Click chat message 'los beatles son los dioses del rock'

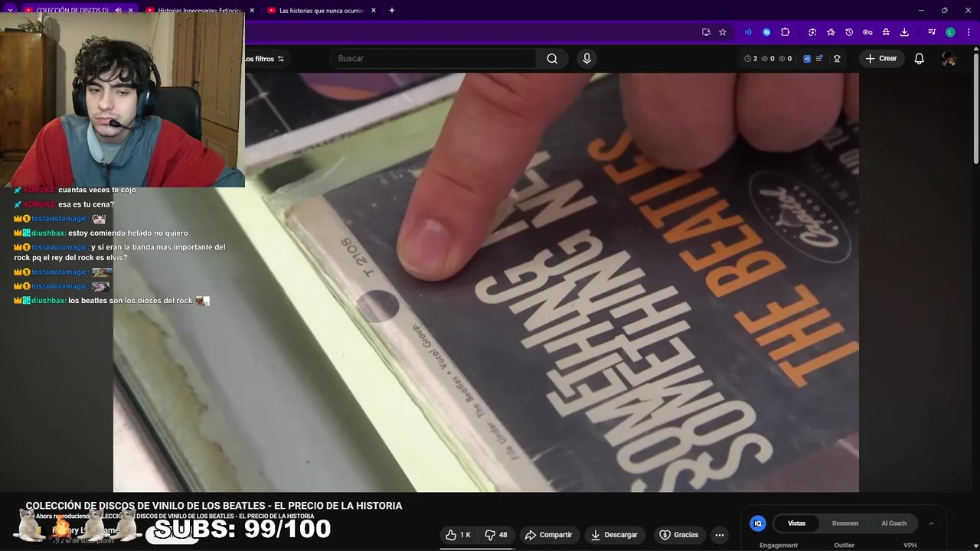coord(130,301)
